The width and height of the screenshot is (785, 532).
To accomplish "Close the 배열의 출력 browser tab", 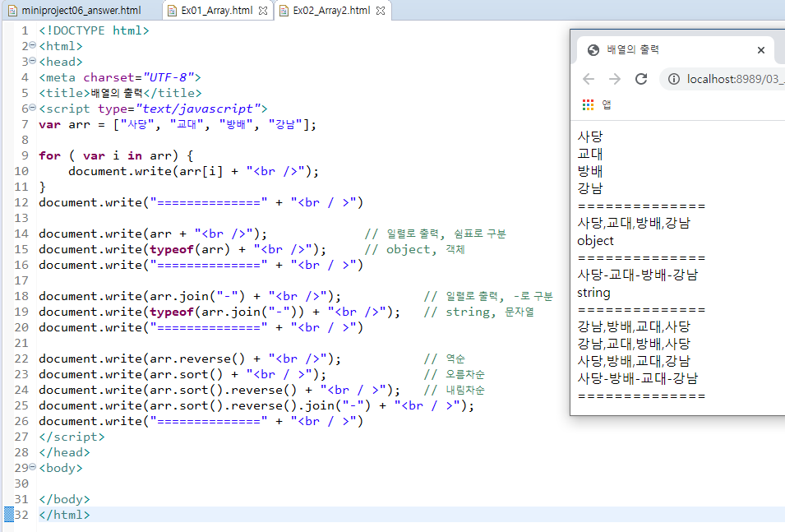I will tap(761, 50).
